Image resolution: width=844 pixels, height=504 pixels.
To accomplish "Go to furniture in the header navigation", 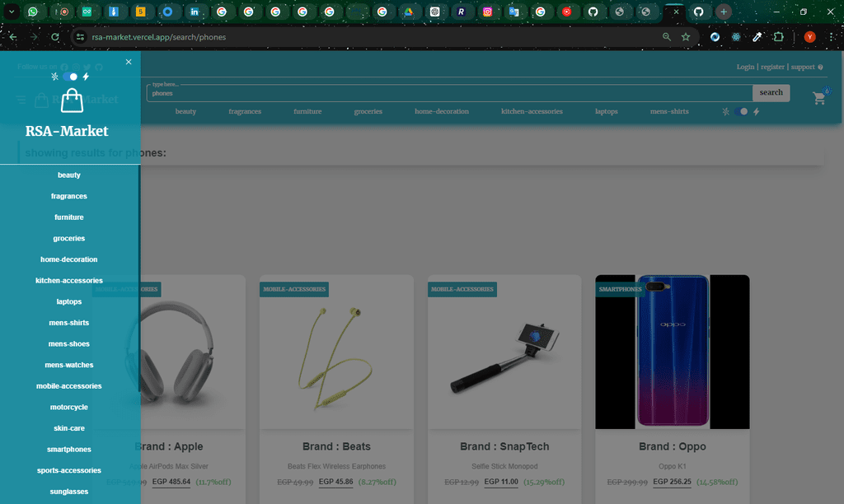I will (307, 111).
